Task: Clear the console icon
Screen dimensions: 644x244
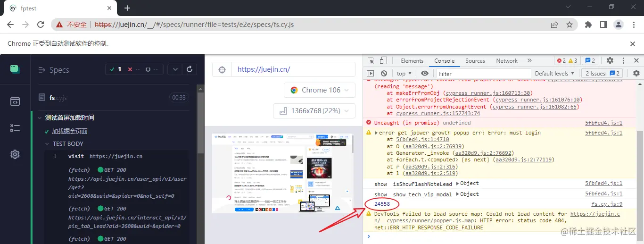Action: point(384,73)
